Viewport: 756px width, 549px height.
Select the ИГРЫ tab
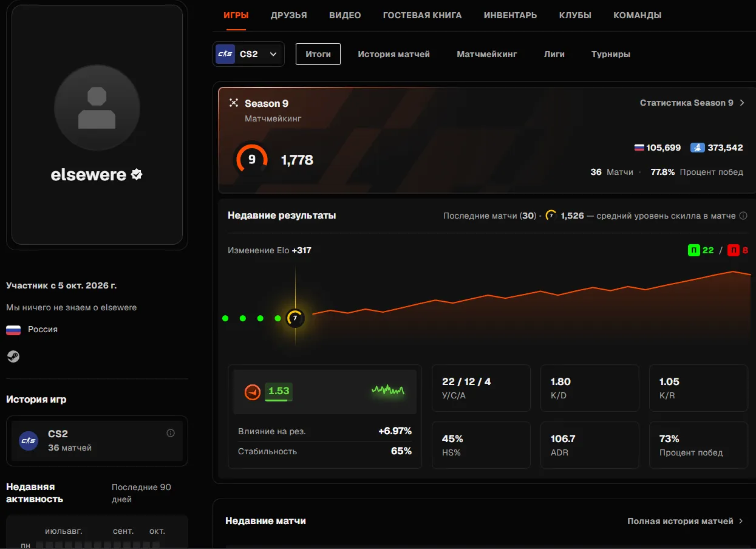point(236,15)
